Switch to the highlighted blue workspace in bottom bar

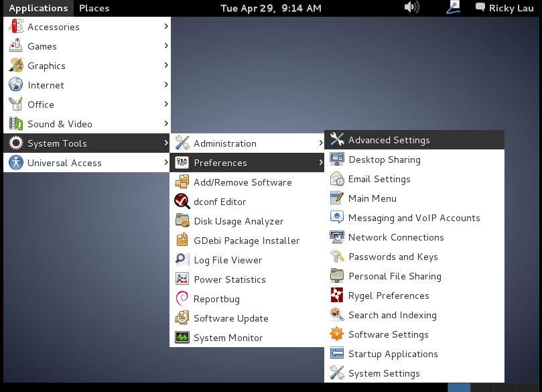[x=459, y=387]
